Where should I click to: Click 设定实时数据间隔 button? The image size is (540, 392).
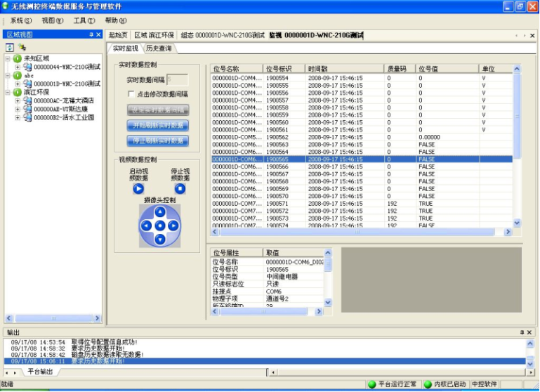click(158, 110)
